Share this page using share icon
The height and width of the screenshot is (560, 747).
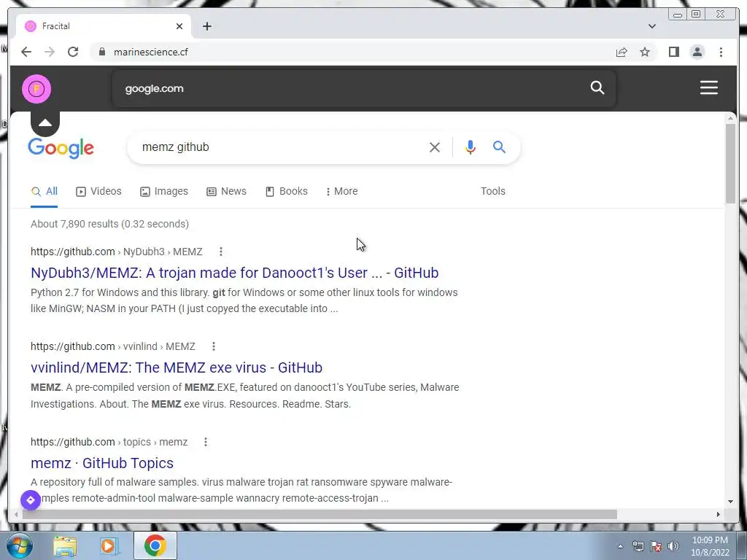(622, 52)
